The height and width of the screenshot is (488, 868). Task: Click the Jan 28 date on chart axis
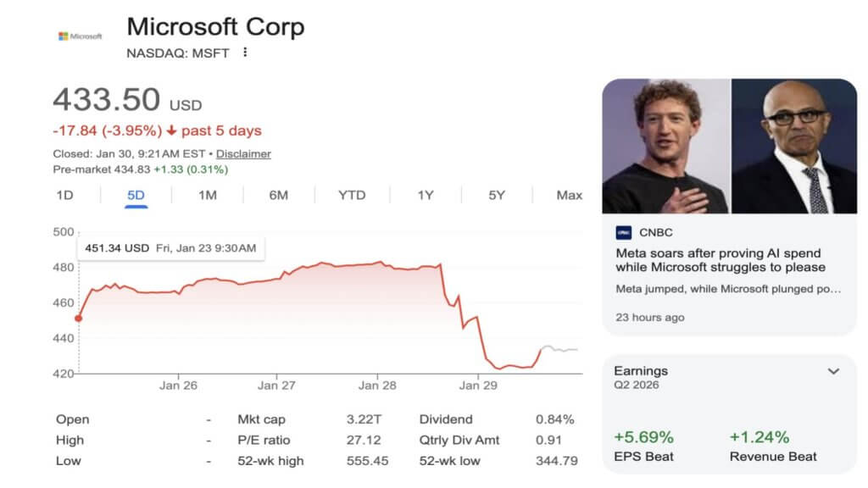coord(377,385)
